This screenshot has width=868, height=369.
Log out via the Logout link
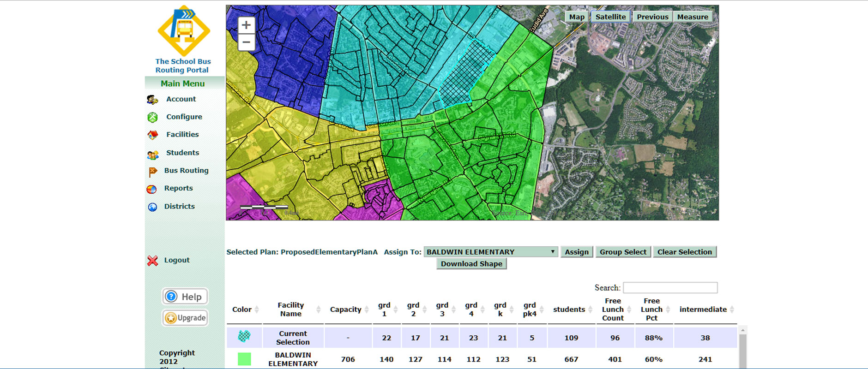177,260
